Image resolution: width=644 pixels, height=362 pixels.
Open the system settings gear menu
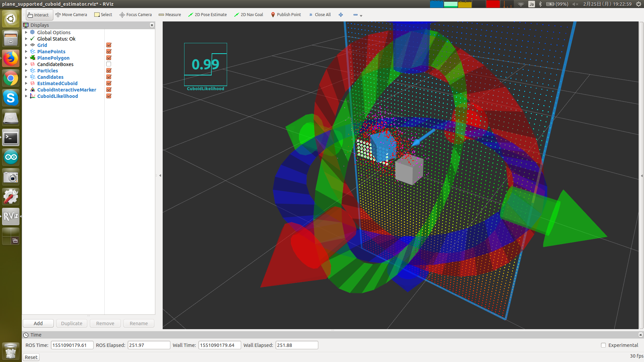[x=639, y=4]
